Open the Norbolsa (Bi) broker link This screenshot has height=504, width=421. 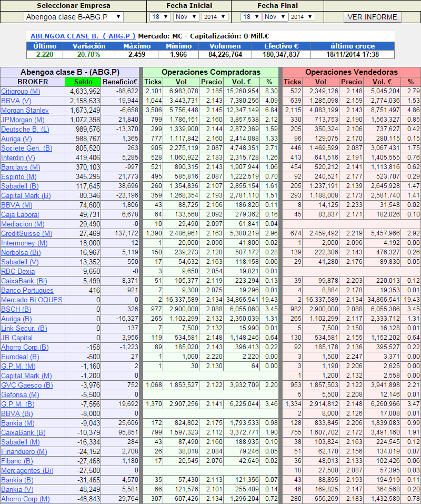pyautogui.click(x=21, y=253)
